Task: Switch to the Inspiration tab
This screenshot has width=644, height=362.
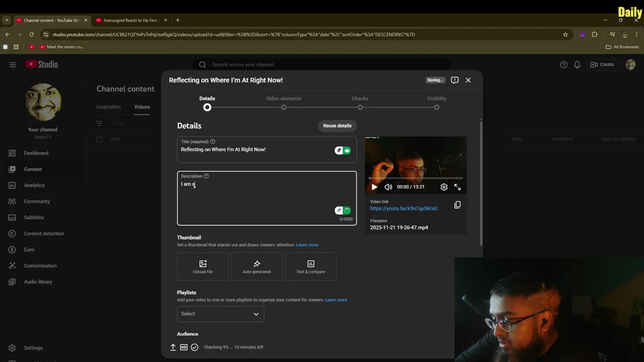Action: tap(109, 107)
